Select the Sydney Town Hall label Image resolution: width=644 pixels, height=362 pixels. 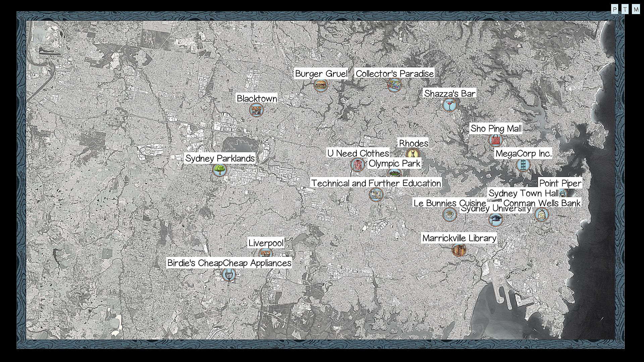point(523,193)
